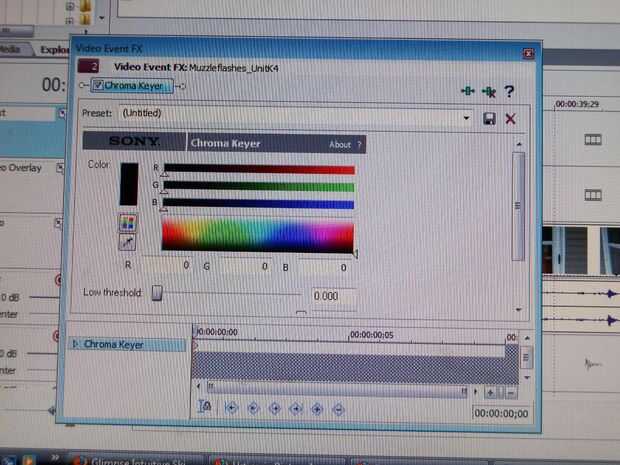The image size is (620, 465).
Task: Click the Preset dropdown arrow
Action: [466, 118]
